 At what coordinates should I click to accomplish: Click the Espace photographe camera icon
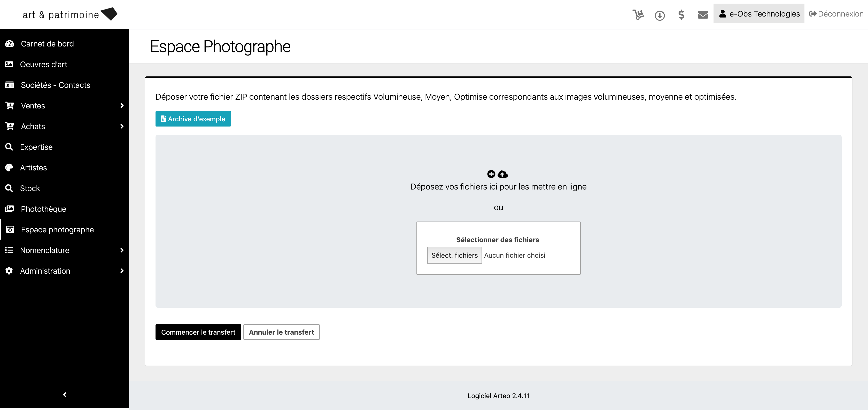10,230
